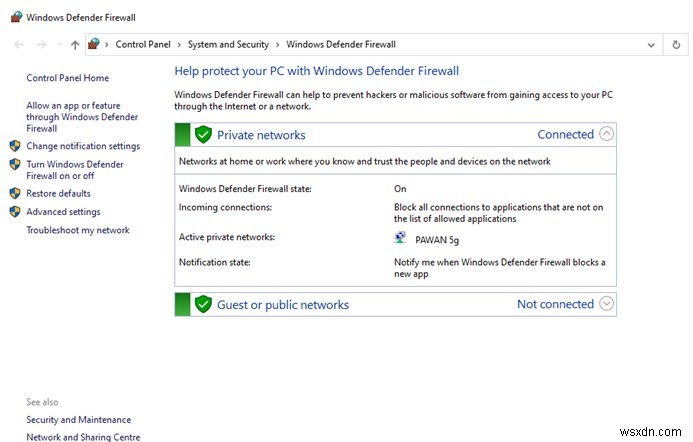Open the address bar history dropdown

[x=651, y=44]
